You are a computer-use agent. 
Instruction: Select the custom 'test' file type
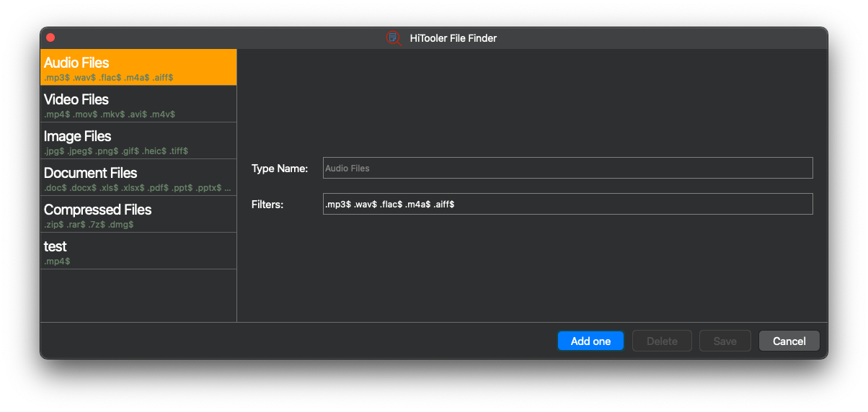point(138,251)
